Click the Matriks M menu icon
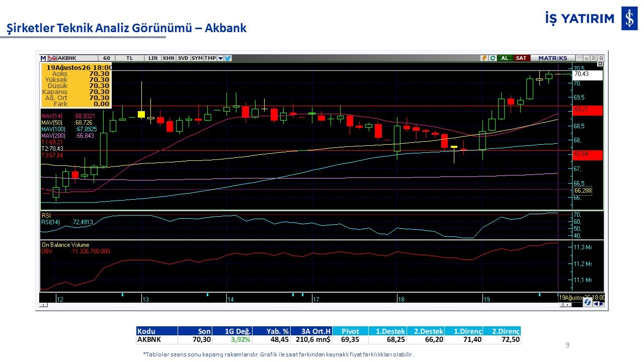 [x=43, y=58]
